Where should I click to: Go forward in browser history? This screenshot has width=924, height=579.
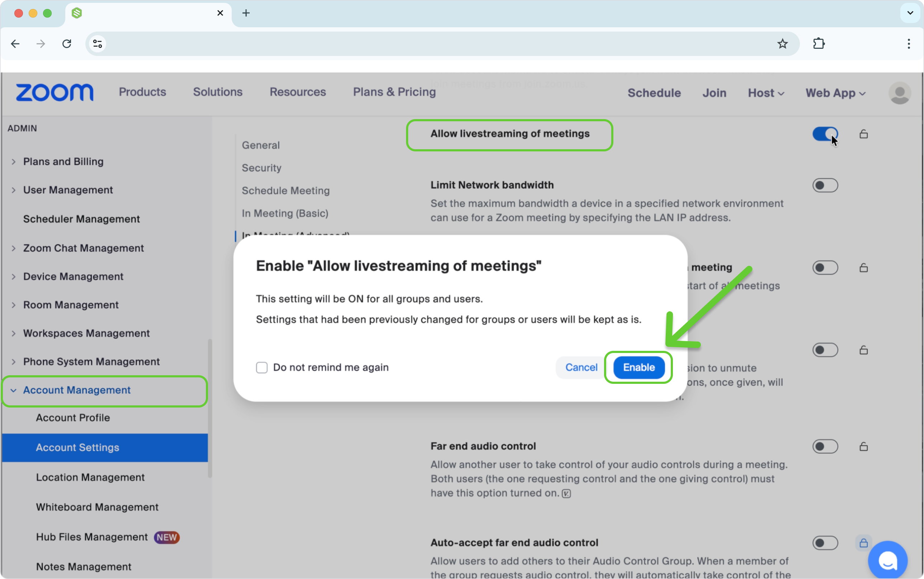pyautogui.click(x=41, y=44)
